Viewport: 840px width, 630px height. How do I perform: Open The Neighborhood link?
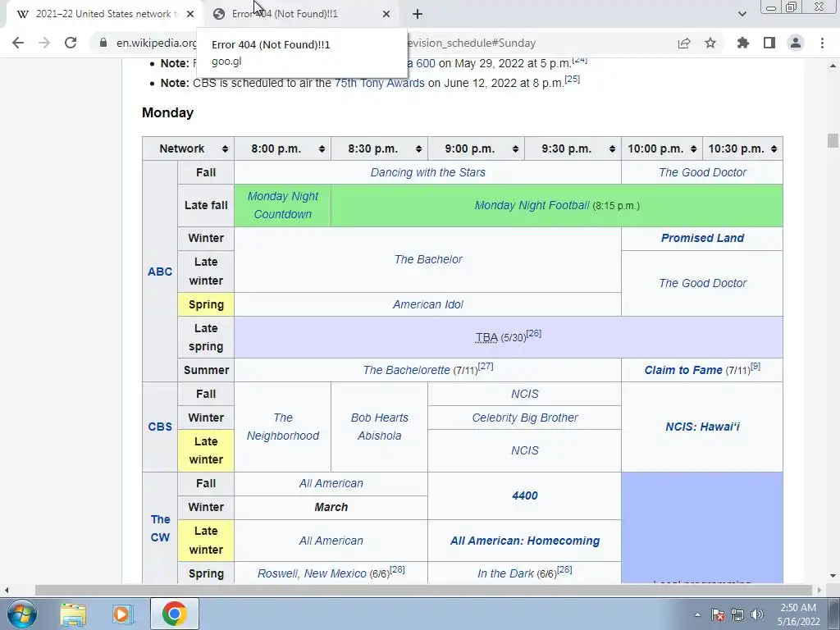(283, 427)
